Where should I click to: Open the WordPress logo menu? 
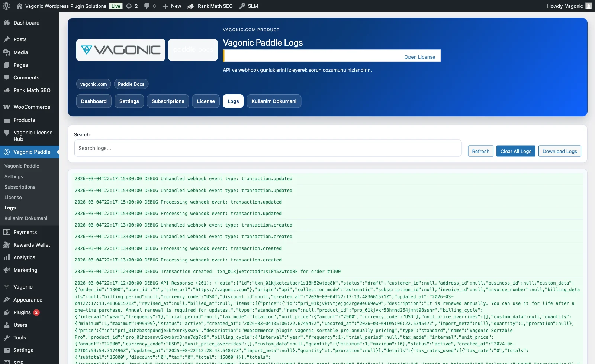point(6,6)
